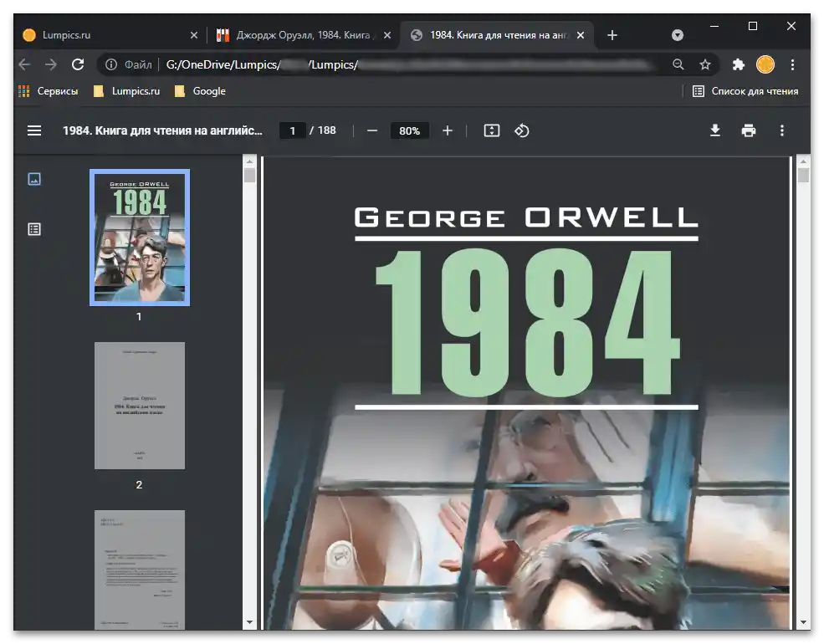
Task: Print the PDF document
Action: [x=749, y=130]
